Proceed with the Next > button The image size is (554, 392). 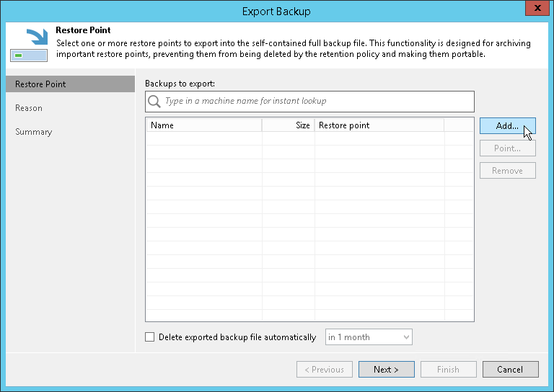tap(386, 370)
